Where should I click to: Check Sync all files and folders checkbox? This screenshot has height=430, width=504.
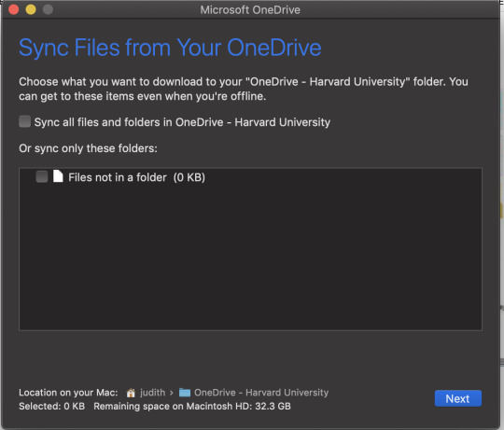click(x=25, y=121)
